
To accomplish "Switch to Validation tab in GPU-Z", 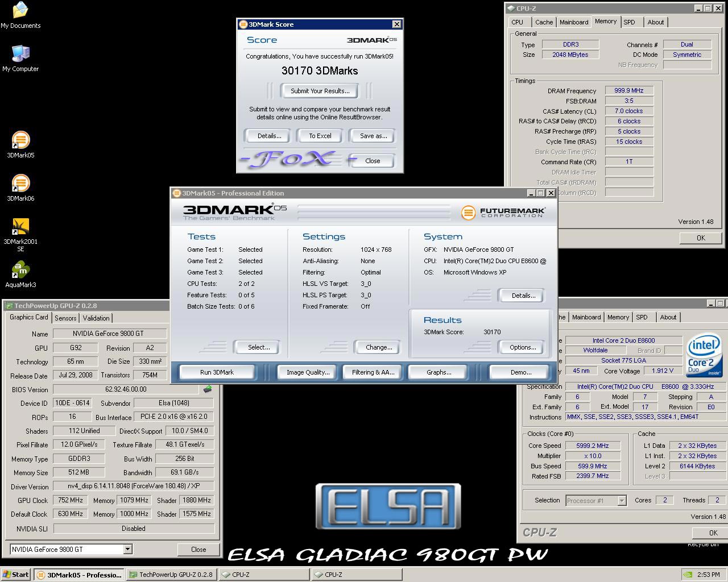I will click(x=96, y=318).
